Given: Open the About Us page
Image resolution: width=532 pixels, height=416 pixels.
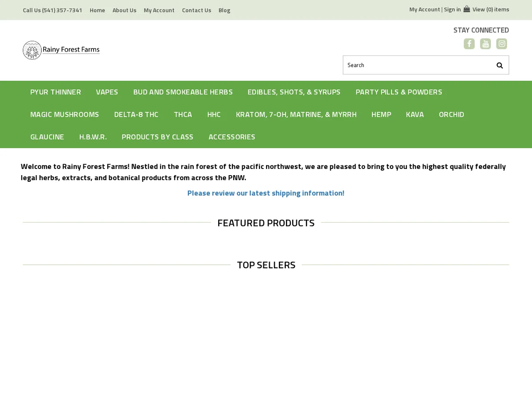Looking at the screenshot, I should click(x=125, y=10).
